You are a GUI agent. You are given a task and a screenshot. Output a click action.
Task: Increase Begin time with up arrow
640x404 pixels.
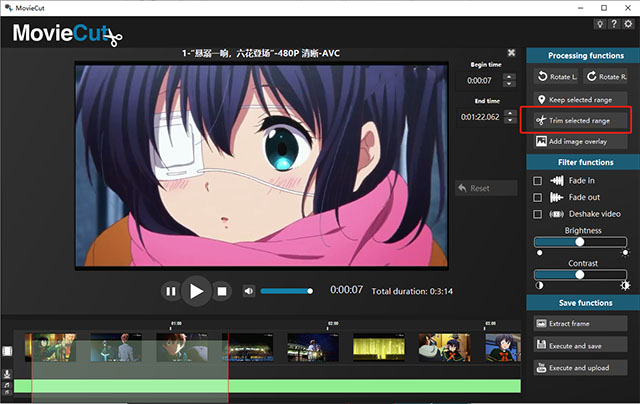(x=508, y=75)
